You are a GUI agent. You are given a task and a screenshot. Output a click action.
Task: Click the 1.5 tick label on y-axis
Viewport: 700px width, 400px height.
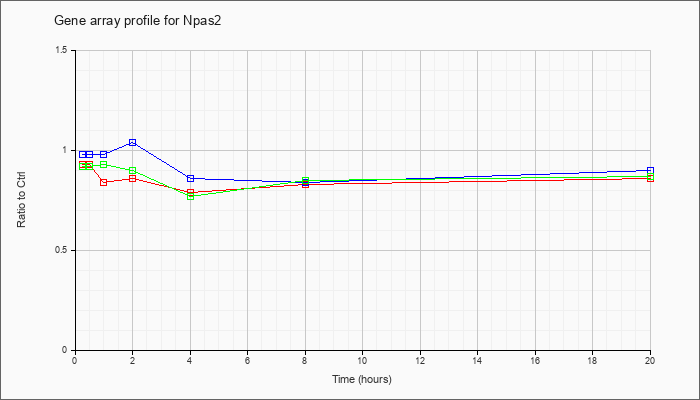click(67, 50)
